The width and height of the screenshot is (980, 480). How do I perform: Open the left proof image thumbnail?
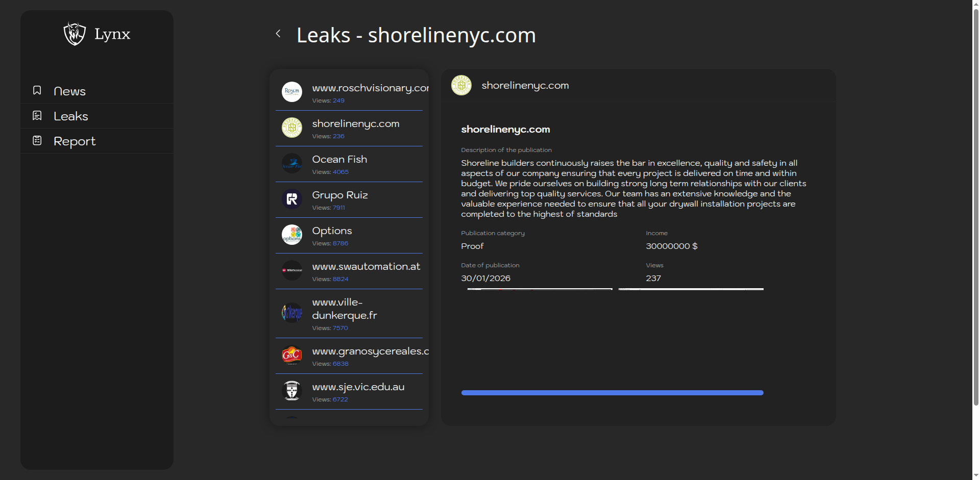click(540, 289)
